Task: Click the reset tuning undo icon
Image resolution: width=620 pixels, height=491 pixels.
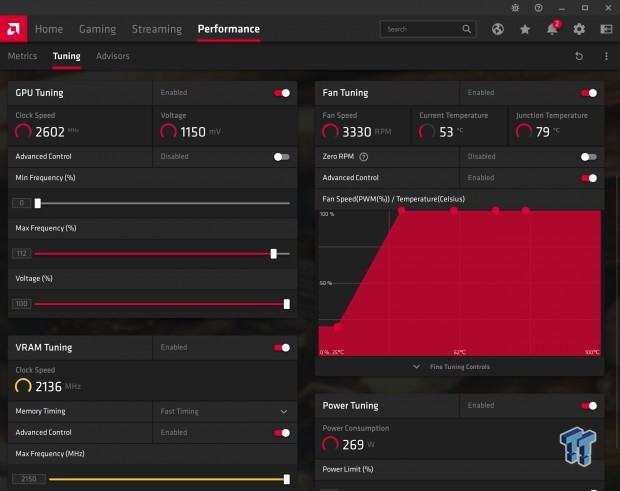Action: click(x=579, y=56)
